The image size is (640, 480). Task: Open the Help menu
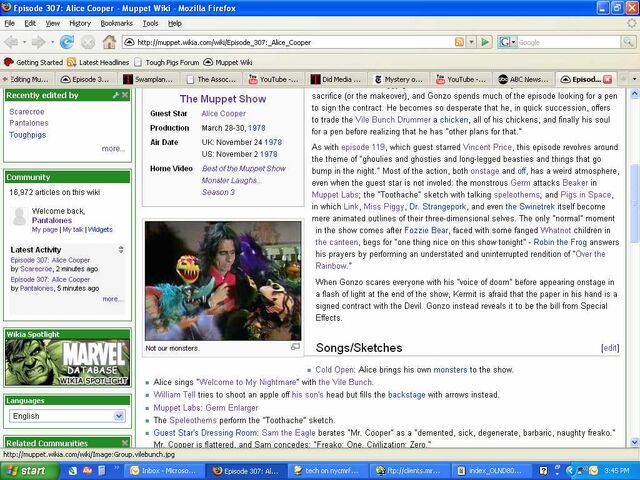click(x=175, y=23)
